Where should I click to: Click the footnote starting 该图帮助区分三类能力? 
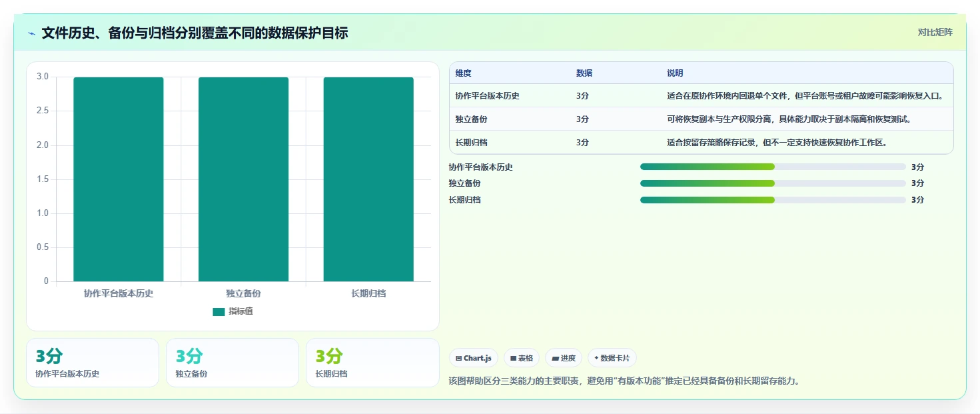(624, 381)
